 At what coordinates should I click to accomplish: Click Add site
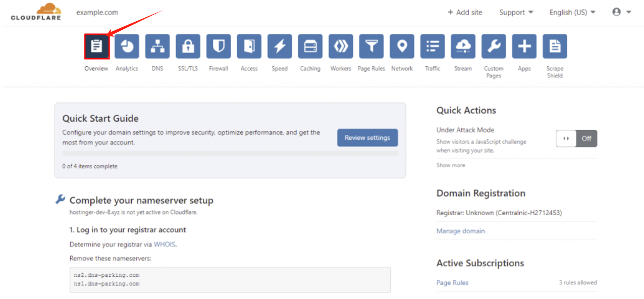(465, 12)
